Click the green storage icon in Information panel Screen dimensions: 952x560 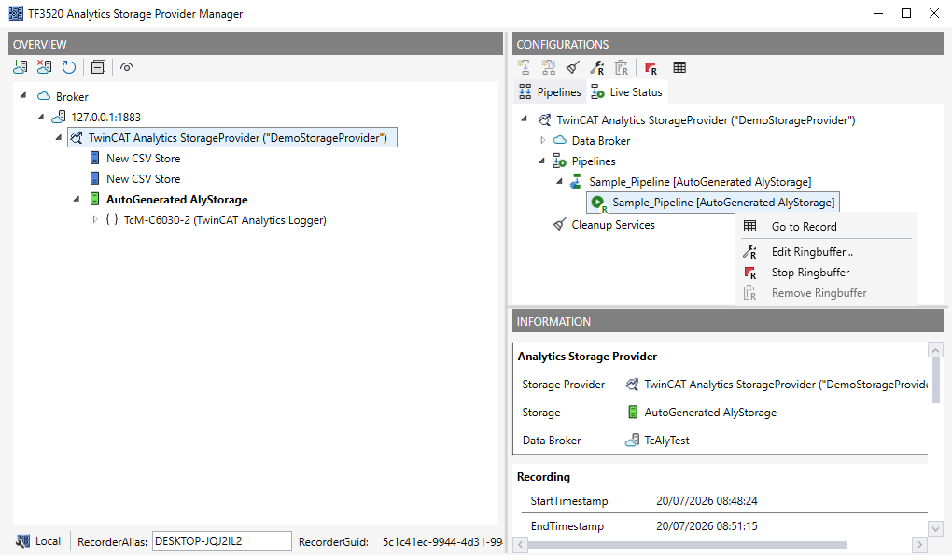[x=633, y=412]
